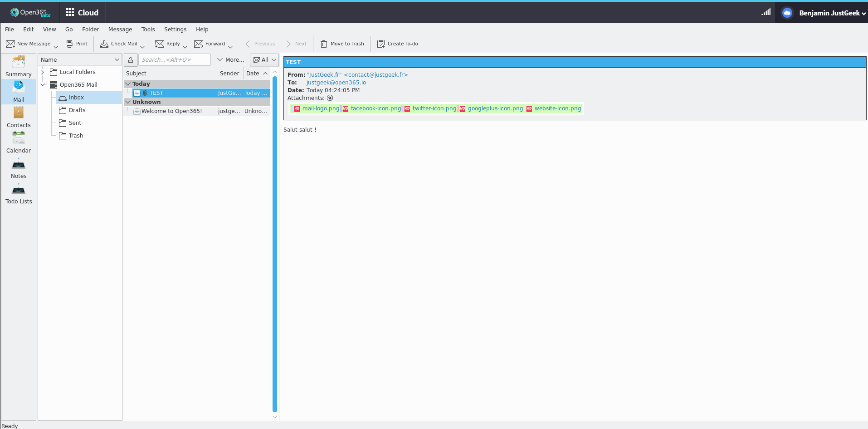Open Forward options dropdown arrow

[230, 47]
